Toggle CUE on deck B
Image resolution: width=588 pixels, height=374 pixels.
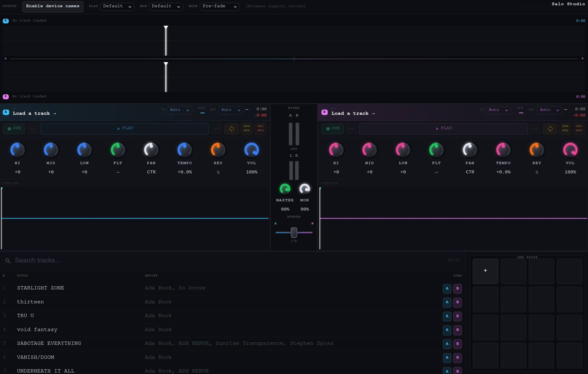pyautogui.click(x=332, y=128)
